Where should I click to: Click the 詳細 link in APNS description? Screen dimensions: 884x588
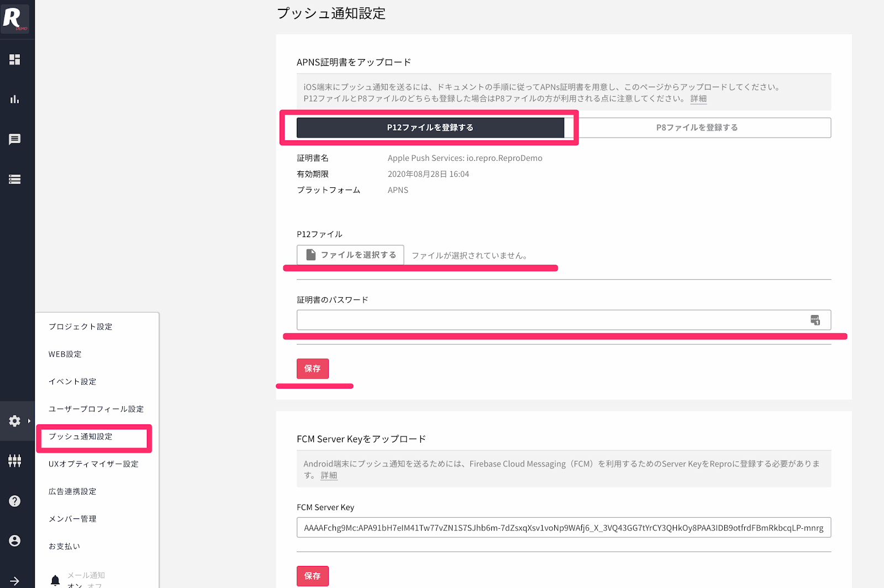click(x=698, y=98)
